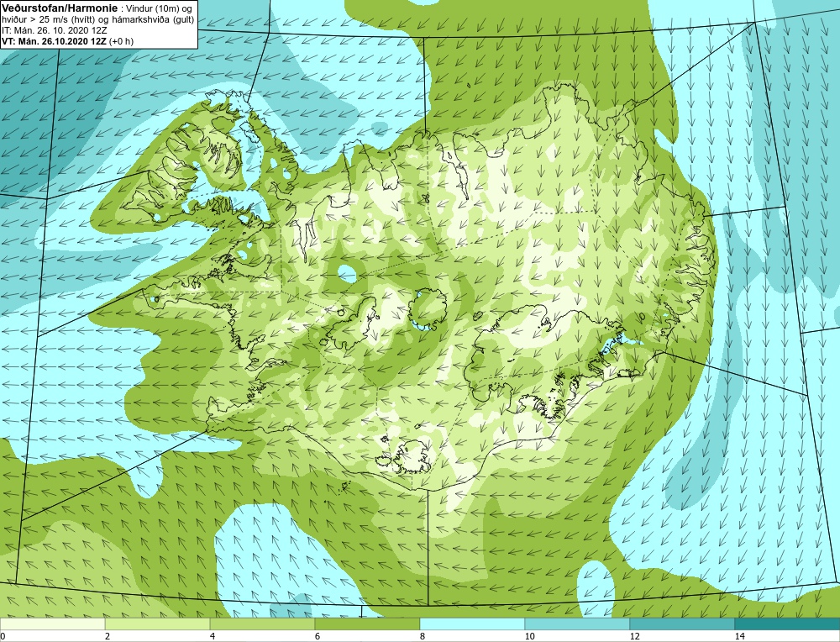
Task: Click legend scale label '8'
Action: tap(423, 636)
